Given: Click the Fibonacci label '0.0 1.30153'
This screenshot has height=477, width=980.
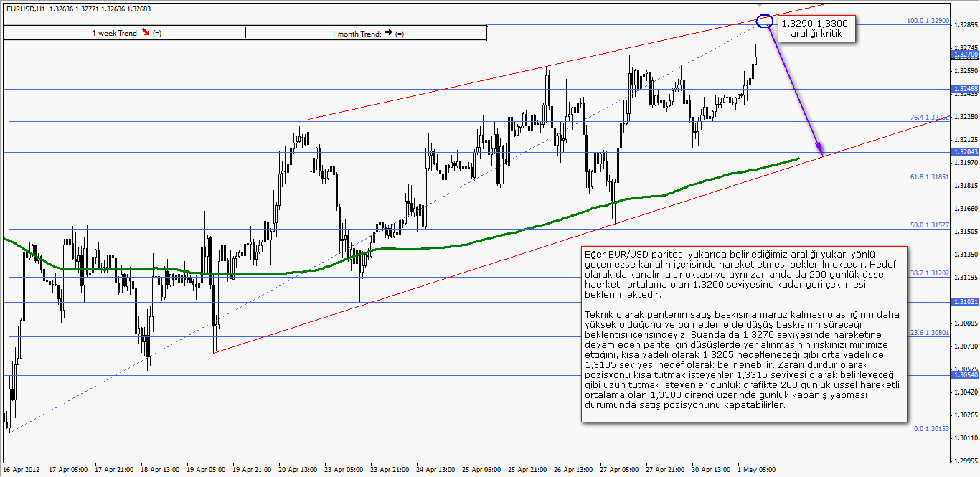Looking at the screenshot, I should click(931, 429).
